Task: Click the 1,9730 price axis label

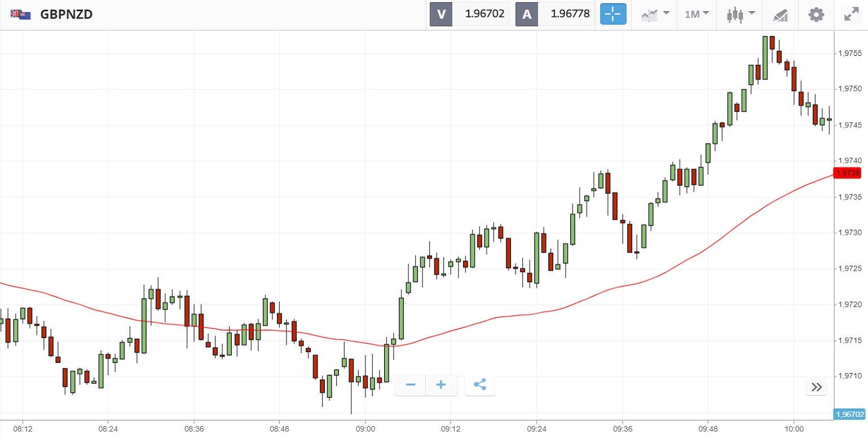Action: (x=849, y=233)
